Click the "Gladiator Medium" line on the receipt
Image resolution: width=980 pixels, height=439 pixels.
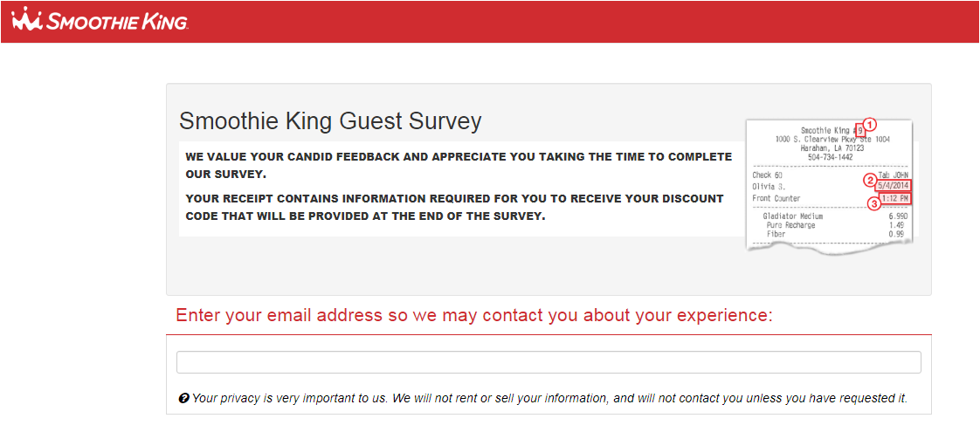[792, 216]
